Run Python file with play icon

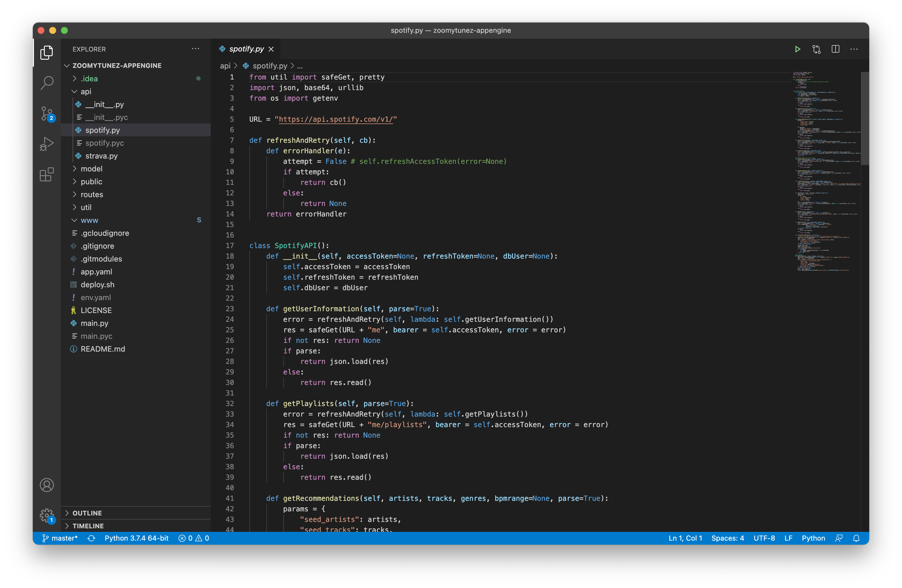click(x=798, y=49)
